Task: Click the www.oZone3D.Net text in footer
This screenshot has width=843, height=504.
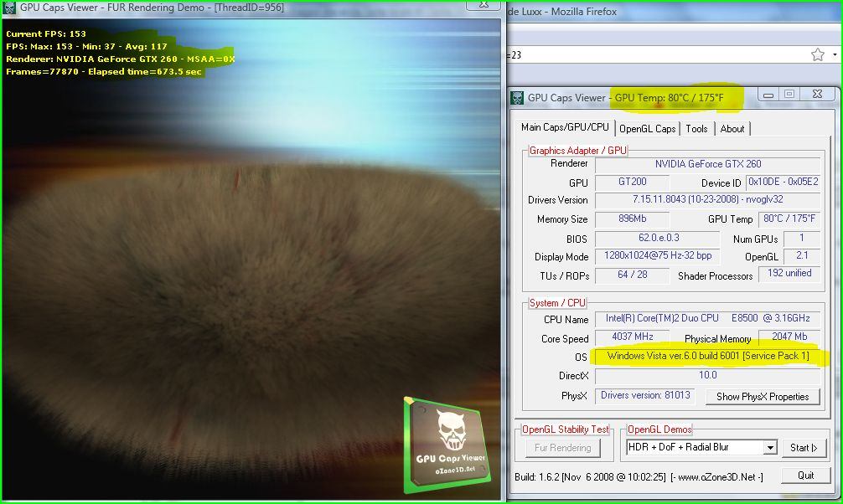Action: coord(716,476)
